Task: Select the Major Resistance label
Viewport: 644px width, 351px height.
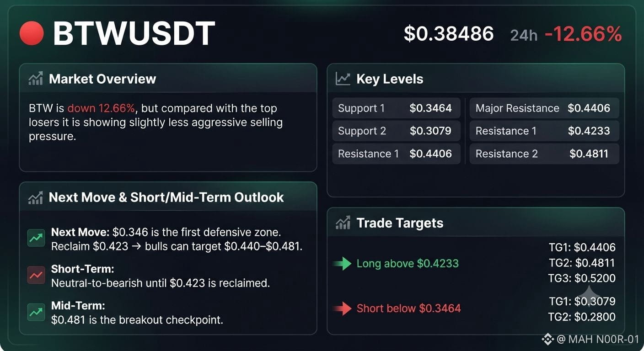Action: [517, 108]
